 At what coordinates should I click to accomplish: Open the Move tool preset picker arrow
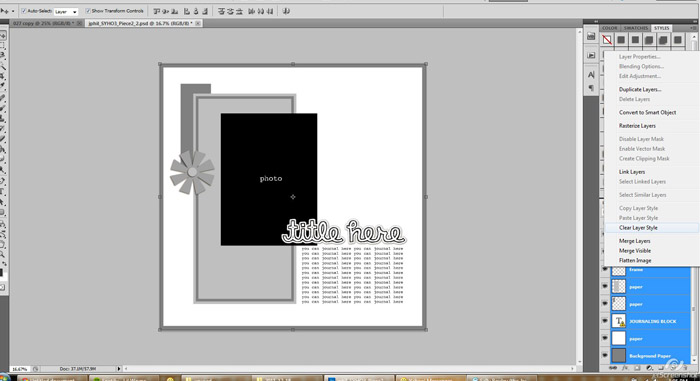coord(12,11)
